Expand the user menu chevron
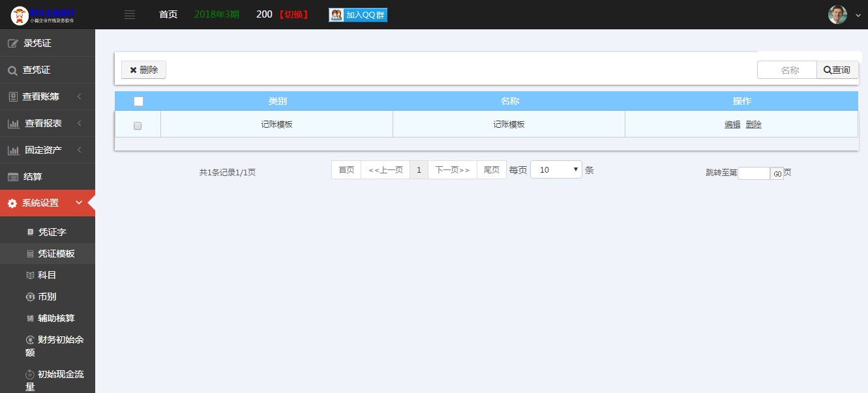 point(858,16)
